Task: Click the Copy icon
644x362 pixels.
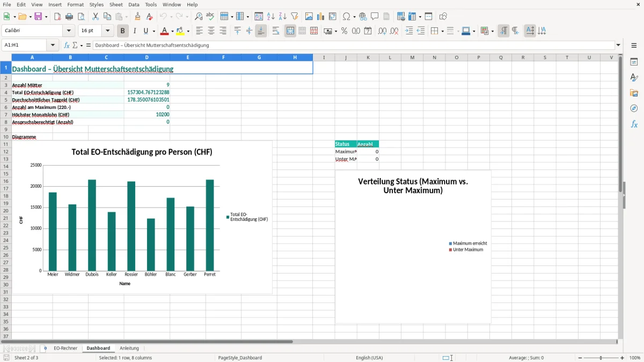Action: 107,17
